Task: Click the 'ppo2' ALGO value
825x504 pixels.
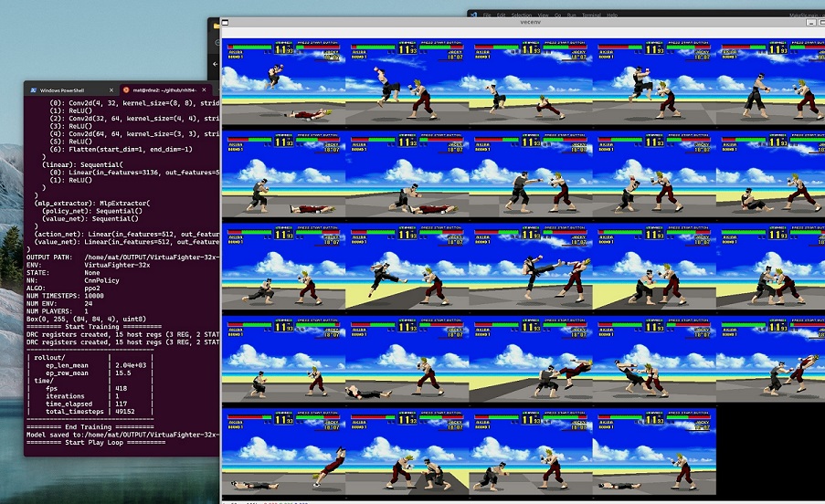Action: click(92, 288)
